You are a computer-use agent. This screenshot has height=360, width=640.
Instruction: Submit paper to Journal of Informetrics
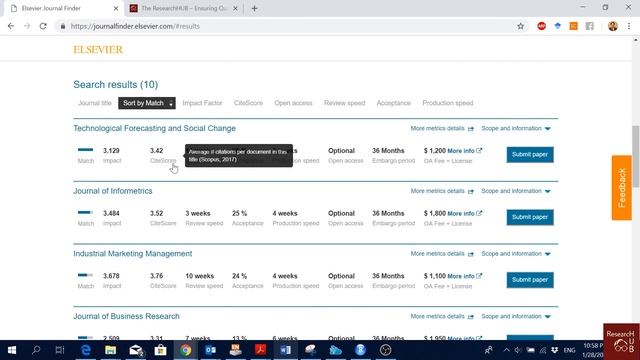coord(530,217)
